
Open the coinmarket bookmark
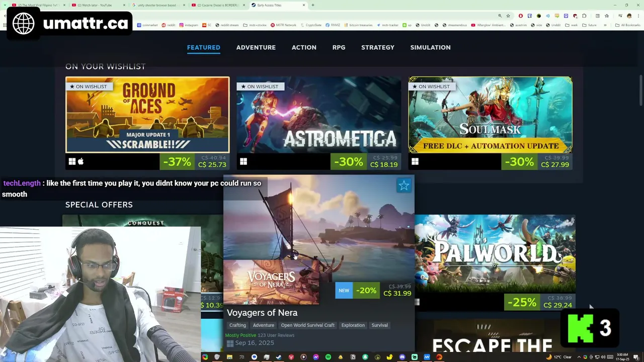coord(147,25)
